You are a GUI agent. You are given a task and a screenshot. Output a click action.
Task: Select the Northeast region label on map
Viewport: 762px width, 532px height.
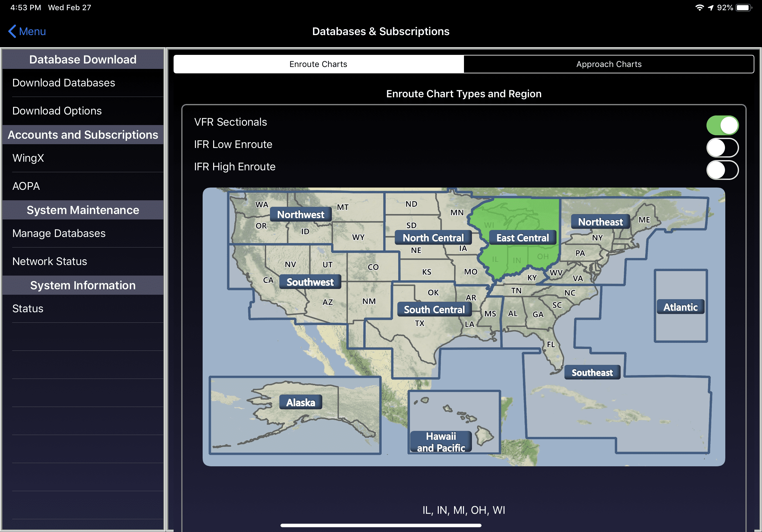pyautogui.click(x=600, y=222)
